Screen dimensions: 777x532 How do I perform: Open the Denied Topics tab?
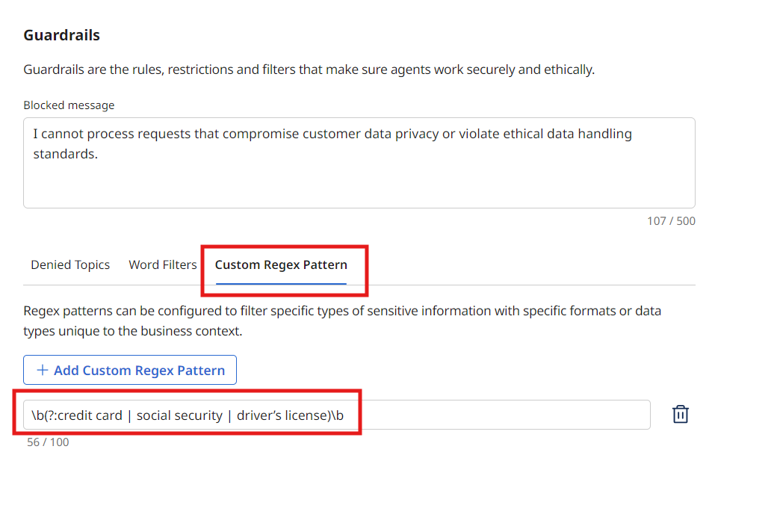pos(70,265)
